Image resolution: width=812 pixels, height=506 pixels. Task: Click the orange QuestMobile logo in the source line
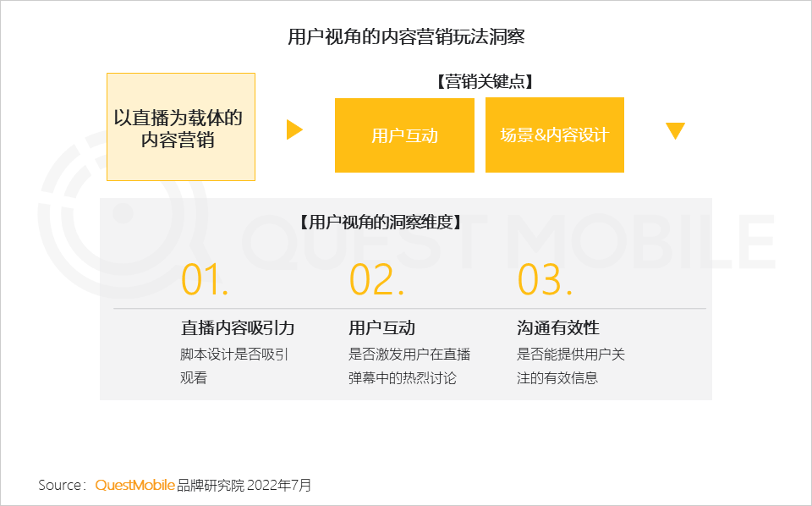(x=134, y=486)
